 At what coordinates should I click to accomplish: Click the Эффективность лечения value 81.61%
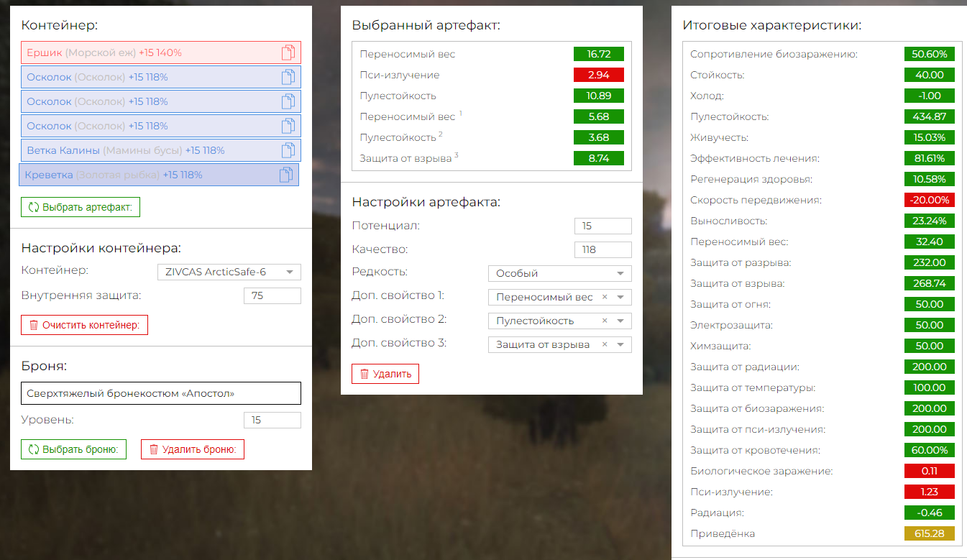coord(930,158)
